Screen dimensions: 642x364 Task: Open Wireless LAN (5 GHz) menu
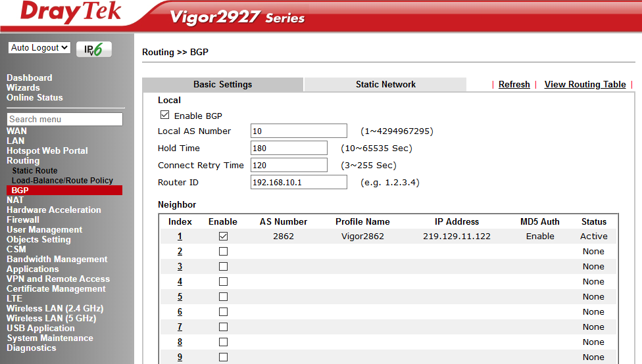[51, 318]
